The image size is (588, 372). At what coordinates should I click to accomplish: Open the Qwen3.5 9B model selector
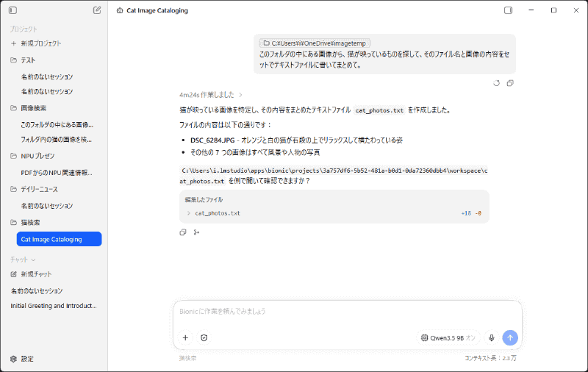point(448,338)
